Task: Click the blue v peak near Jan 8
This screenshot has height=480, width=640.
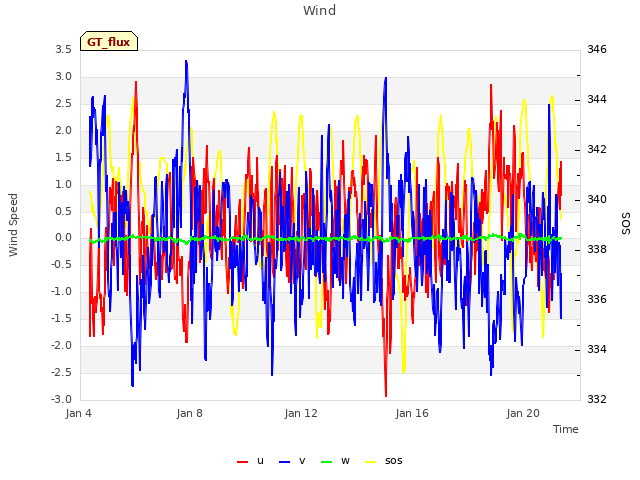Action: (x=186, y=62)
